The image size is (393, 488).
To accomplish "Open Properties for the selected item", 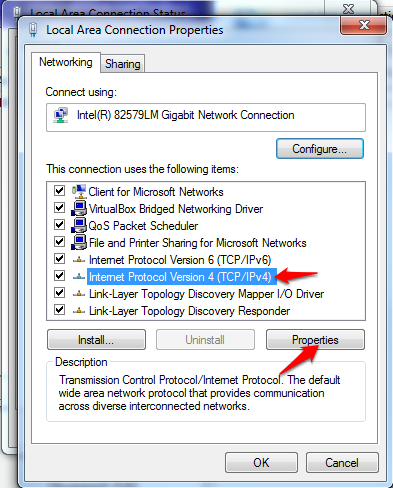I will (315, 340).
